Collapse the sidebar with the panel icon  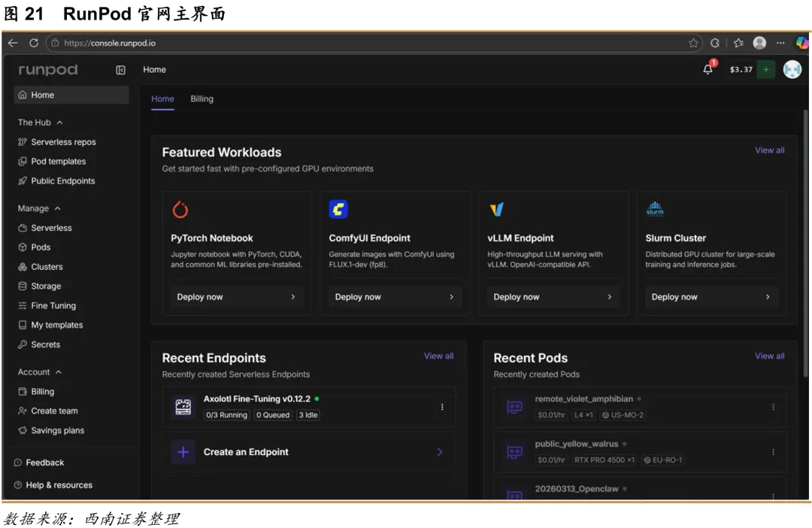120,70
